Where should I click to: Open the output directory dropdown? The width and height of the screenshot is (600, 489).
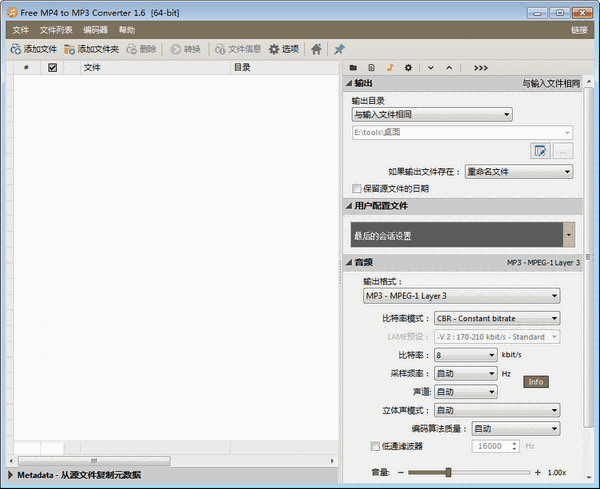[x=432, y=114]
